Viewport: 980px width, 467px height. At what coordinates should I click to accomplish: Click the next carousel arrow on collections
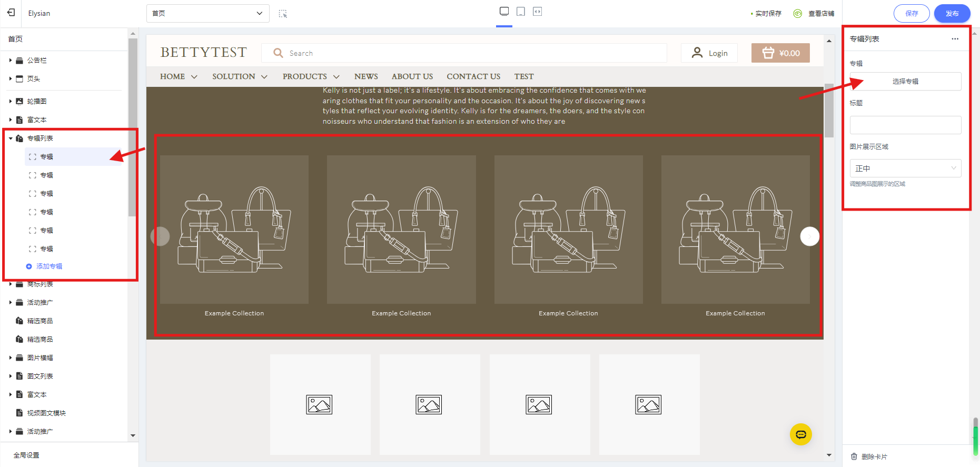point(809,236)
